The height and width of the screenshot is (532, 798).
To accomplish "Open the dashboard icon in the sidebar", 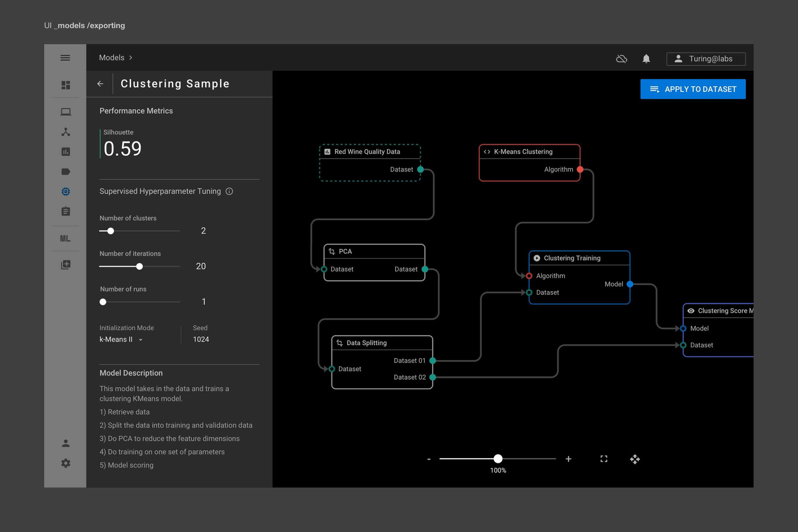I will tap(65, 85).
